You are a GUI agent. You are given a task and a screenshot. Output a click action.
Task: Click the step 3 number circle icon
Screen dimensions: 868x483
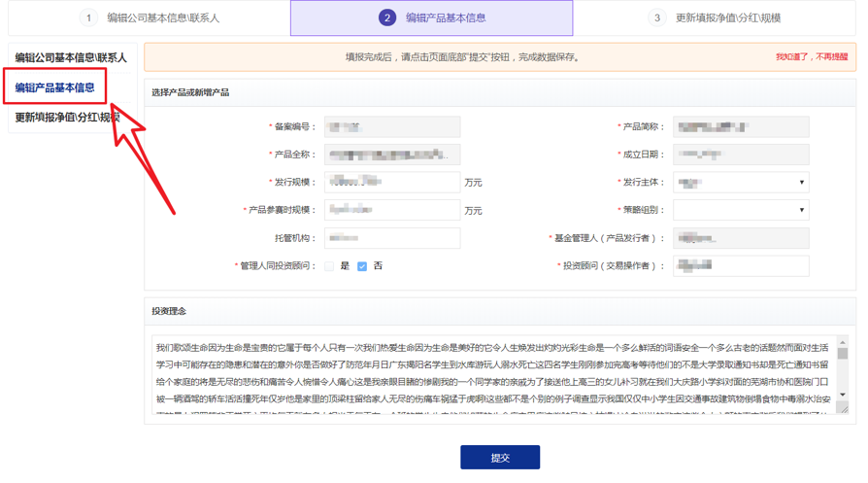[x=657, y=17]
